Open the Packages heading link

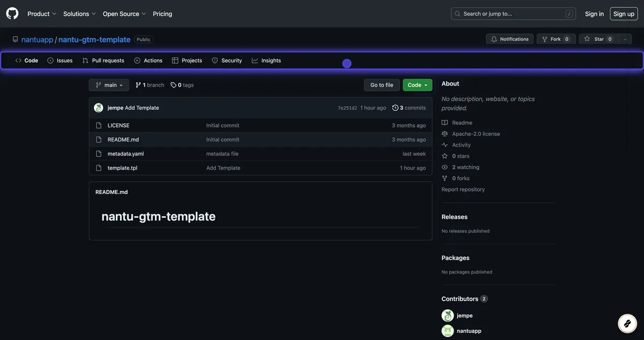pyautogui.click(x=456, y=258)
